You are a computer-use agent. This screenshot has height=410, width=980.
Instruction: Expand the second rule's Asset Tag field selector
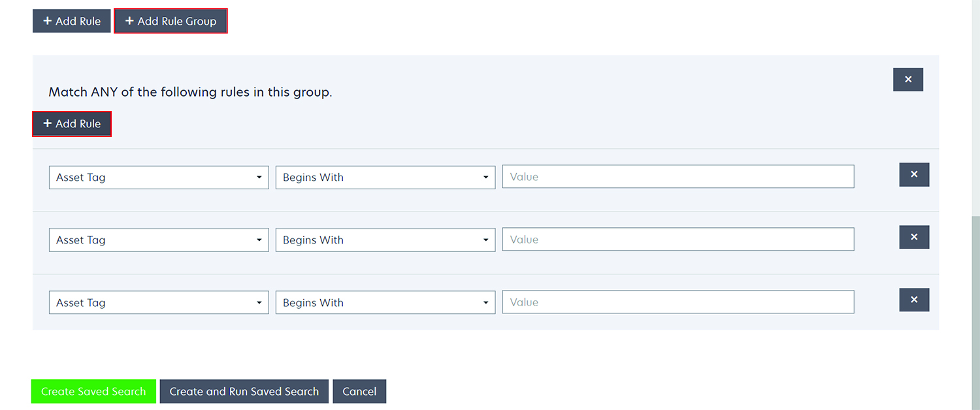pos(159,240)
